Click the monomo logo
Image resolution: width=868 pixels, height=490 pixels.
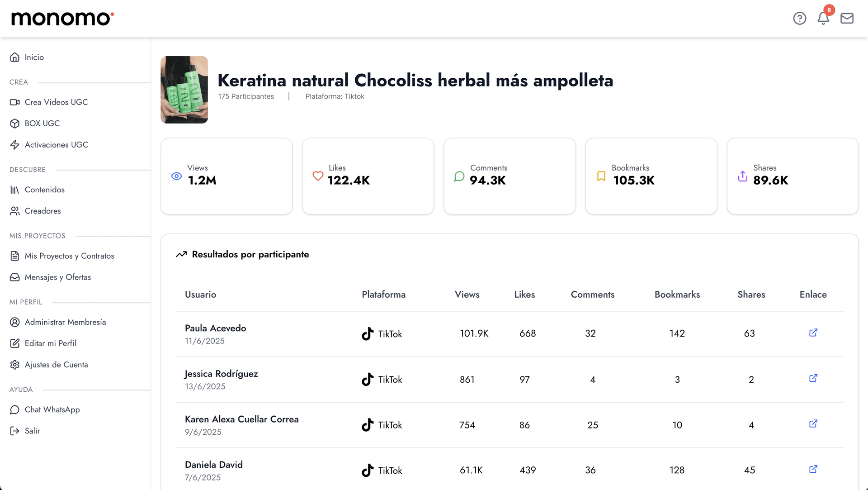(x=61, y=18)
